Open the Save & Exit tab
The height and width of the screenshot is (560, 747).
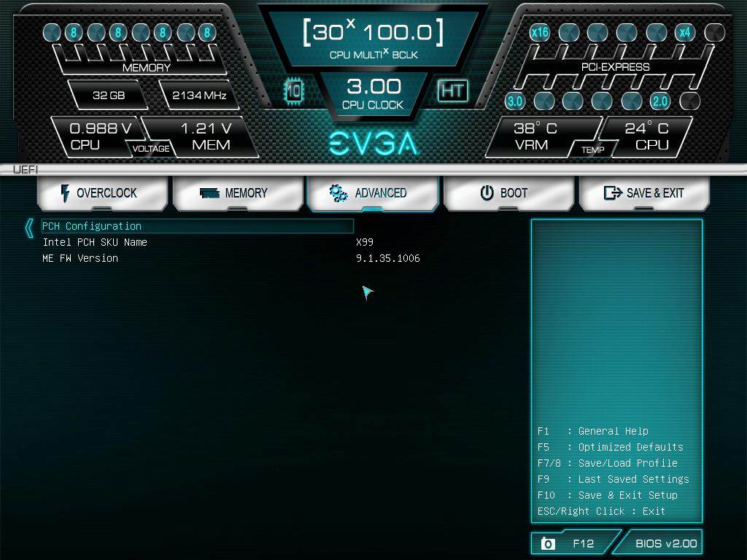click(x=644, y=193)
